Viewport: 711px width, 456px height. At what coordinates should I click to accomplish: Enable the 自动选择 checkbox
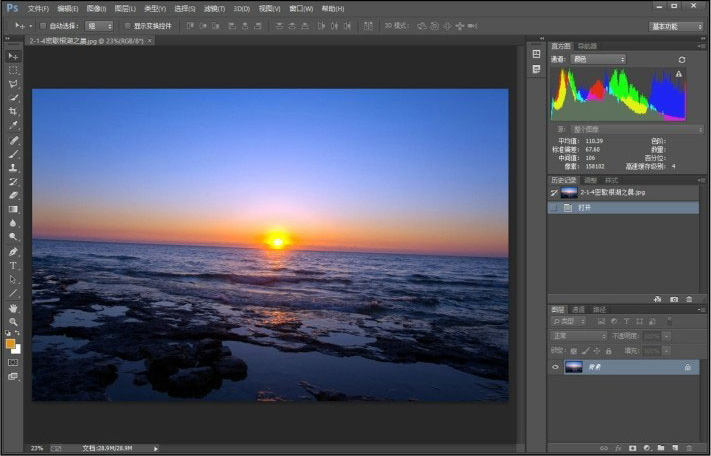tap(41, 25)
